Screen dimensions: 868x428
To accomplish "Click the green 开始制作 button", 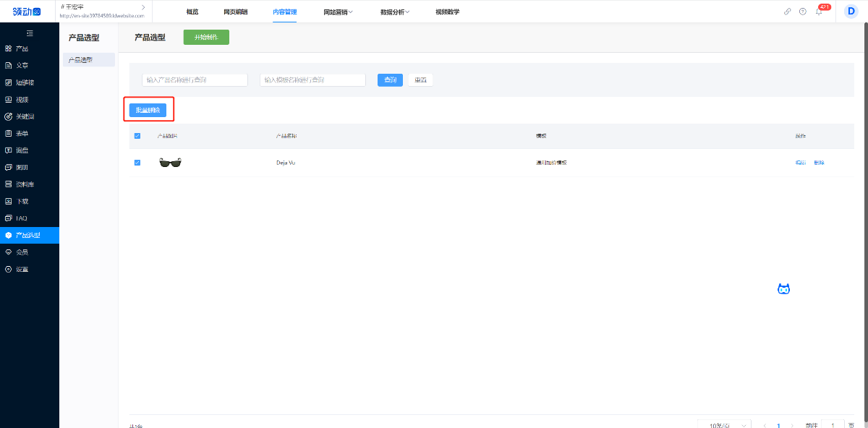I will (205, 37).
